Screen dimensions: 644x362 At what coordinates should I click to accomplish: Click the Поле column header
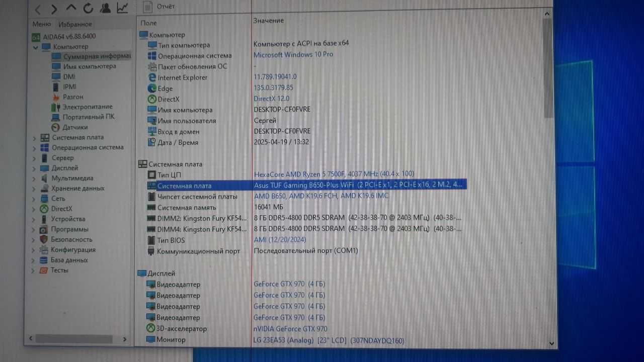pyautogui.click(x=149, y=23)
